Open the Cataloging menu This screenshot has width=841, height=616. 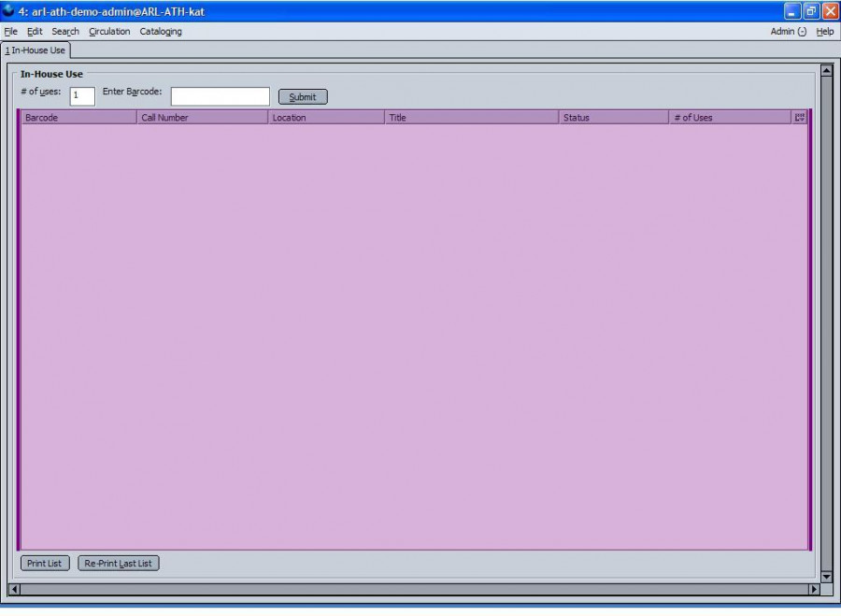click(161, 32)
